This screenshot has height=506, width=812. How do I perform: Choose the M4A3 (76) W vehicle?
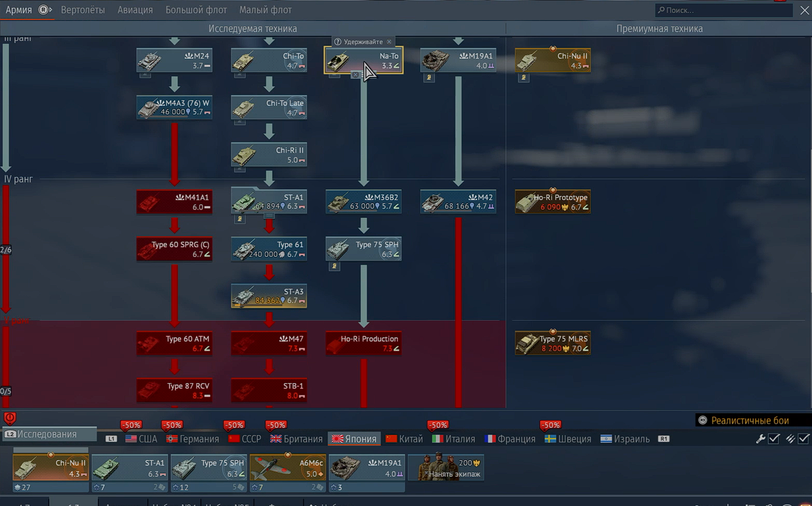[x=174, y=107]
